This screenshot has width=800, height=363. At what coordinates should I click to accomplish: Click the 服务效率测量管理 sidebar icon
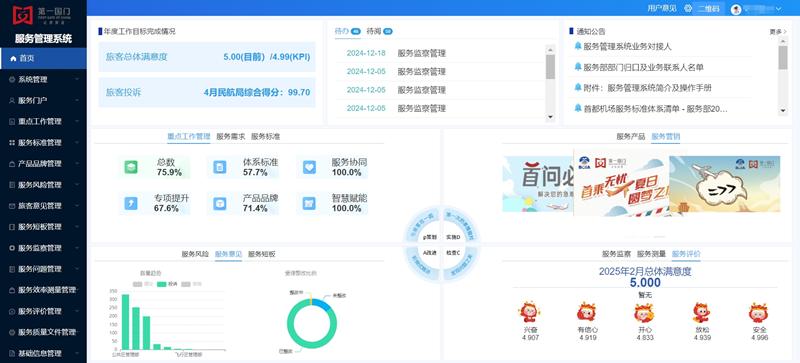[12, 290]
